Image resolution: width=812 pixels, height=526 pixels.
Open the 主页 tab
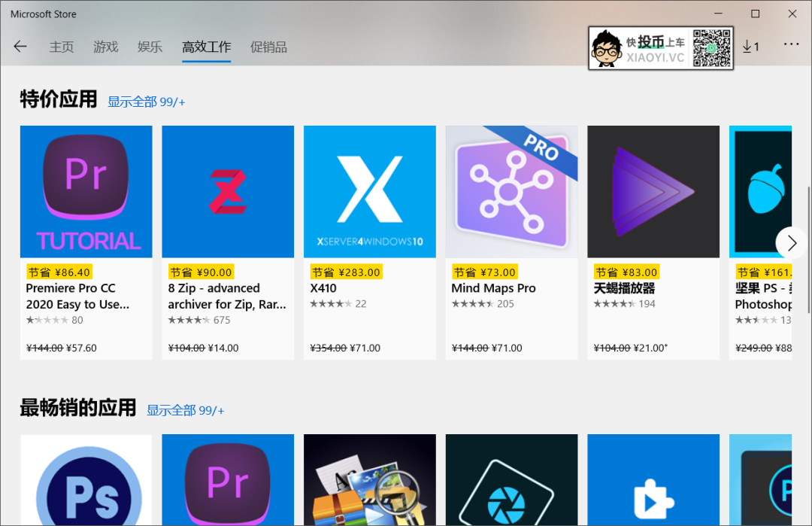point(61,46)
